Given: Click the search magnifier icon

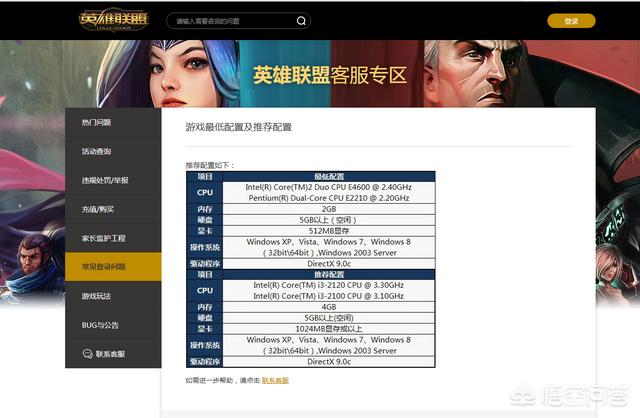Looking at the screenshot, I should pyautogui.click(x=301, y=21).
